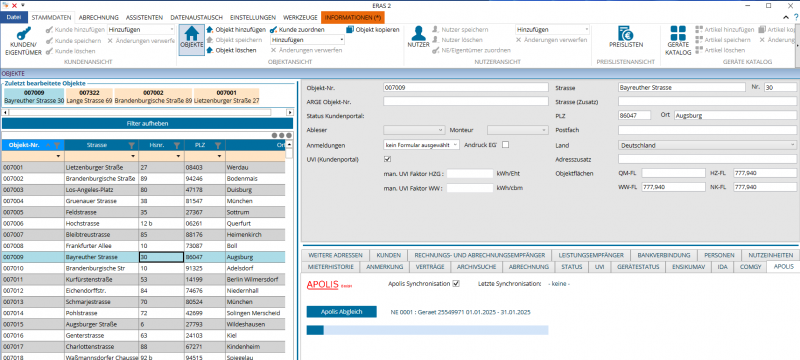Open the Strasse filter row dropdown arrow
The width and height of the screenshot is (800, 360).
click(133, 156)
